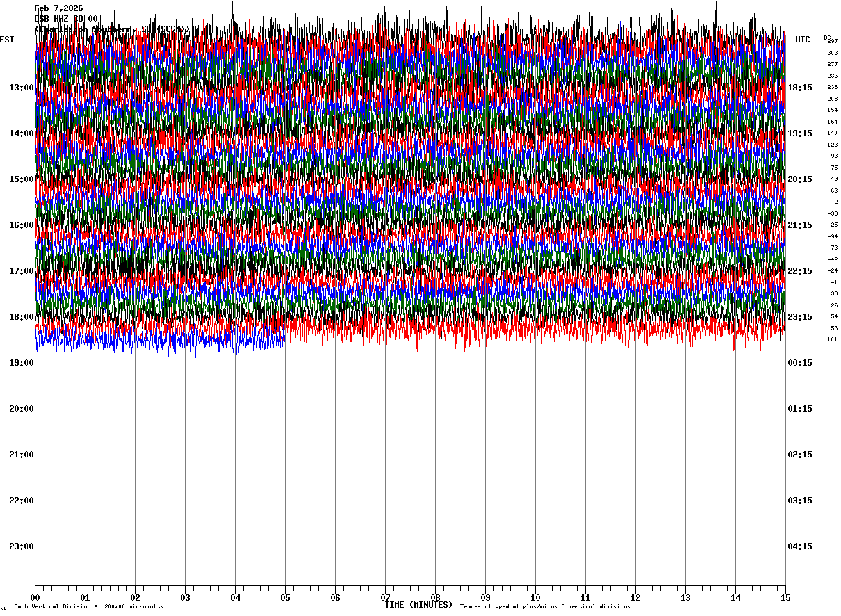Click the '19:15' UTC time label

(x=800, y=133)
